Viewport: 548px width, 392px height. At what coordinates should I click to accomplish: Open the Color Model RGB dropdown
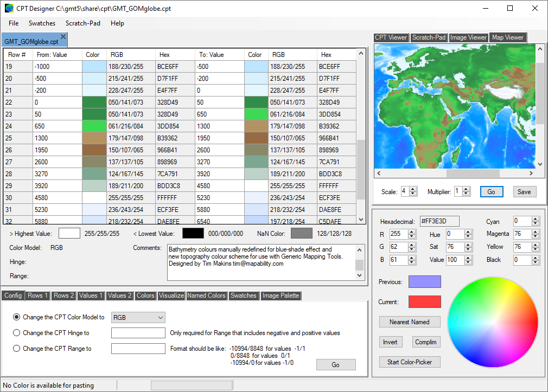[138, 317]
